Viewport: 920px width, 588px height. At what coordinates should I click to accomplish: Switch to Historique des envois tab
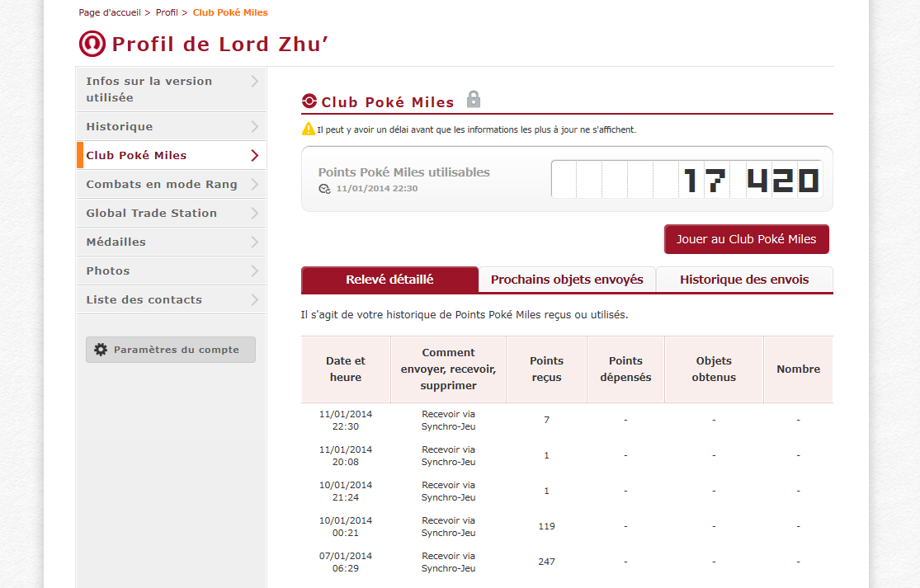coord(744,280)
